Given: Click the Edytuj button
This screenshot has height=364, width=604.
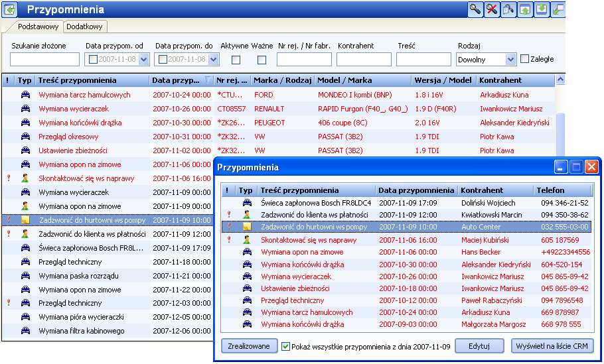Looking at the screenshot, I should point(479,346).
